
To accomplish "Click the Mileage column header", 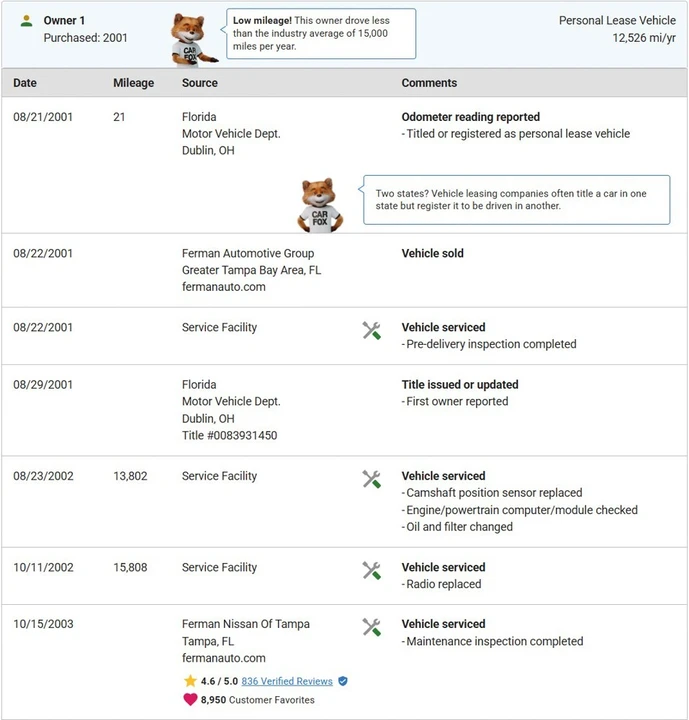I will 134,83.
